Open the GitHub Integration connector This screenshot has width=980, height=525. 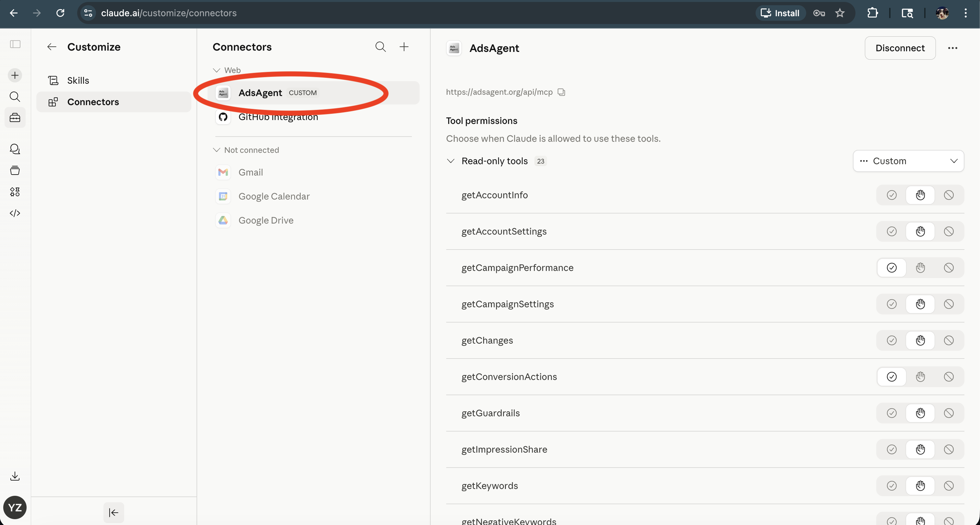[279, 117]
